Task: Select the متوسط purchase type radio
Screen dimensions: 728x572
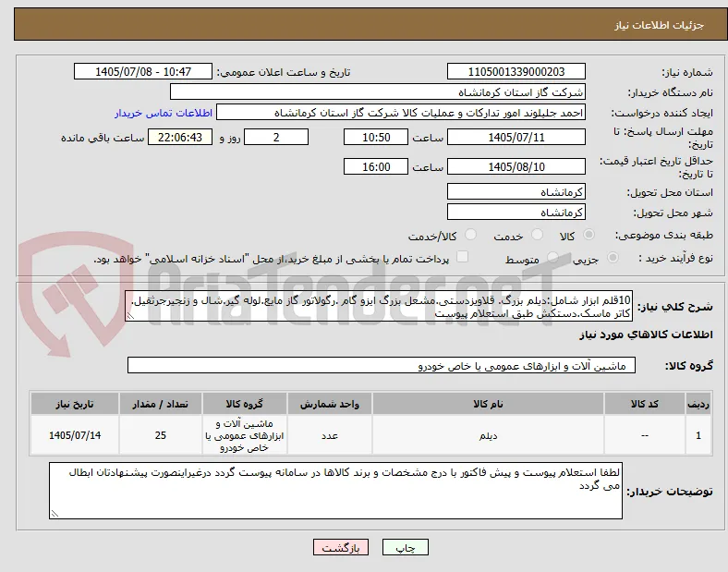Action: (x=552, y=257)
